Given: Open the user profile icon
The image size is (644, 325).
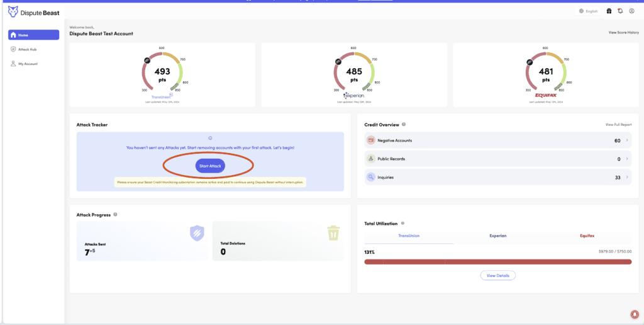Looking at the screenshot, I should tap(631, 11).
